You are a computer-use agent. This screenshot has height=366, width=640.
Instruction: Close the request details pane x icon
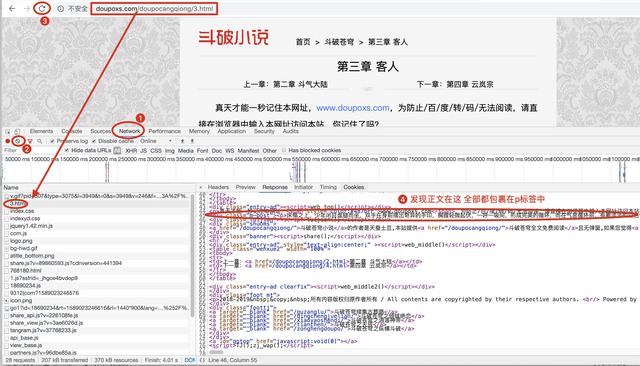[x=200, y=187]
